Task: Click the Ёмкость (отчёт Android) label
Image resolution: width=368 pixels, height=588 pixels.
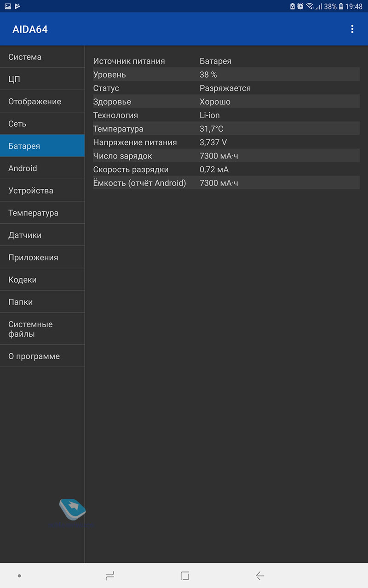Action: (140, 183)
